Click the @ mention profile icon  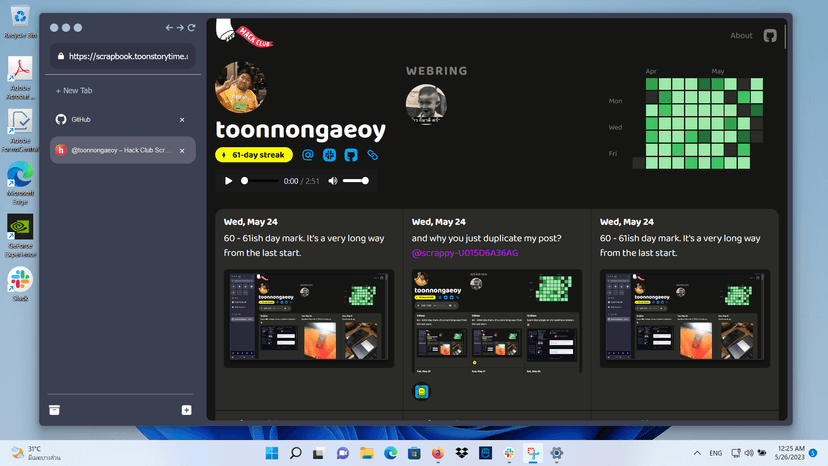(308, 155)
